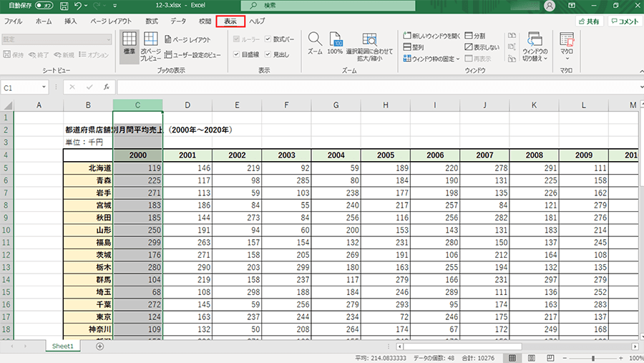Open the 挿入 tab
The height and width of the screenshot is (363, 644).
71,21
